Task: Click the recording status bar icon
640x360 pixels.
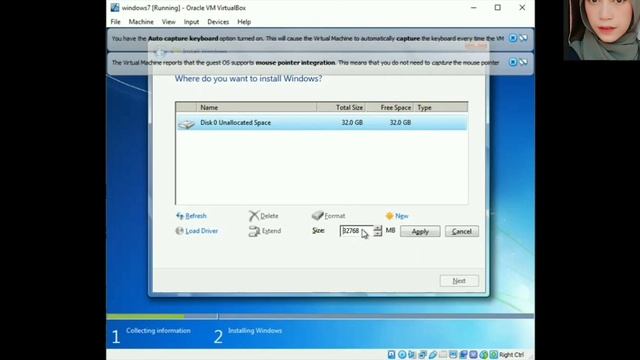Action: 463,354
